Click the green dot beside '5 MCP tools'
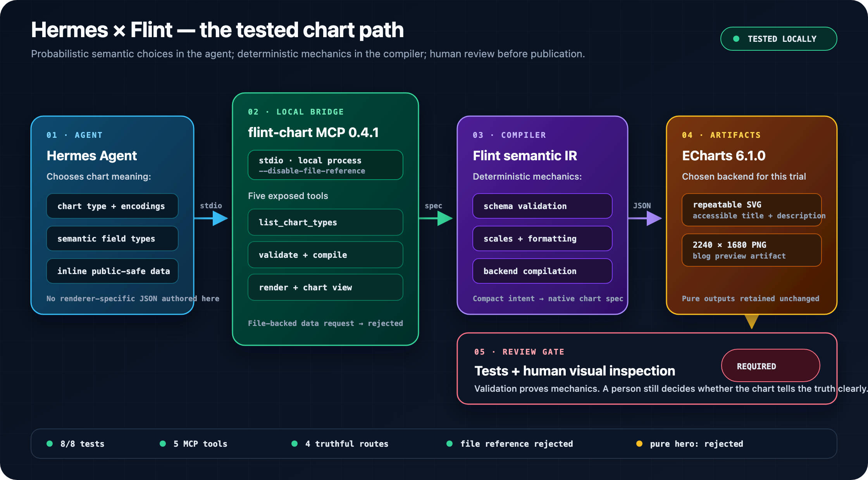The width and height of the screenshot is (868, 480). click(163, 444)
